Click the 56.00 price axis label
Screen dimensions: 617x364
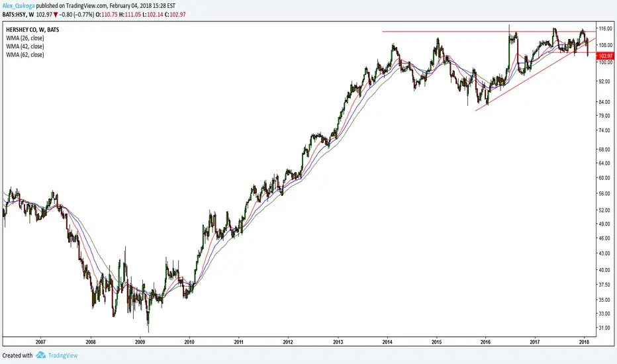pyautogui.click(x=606, y=194)
